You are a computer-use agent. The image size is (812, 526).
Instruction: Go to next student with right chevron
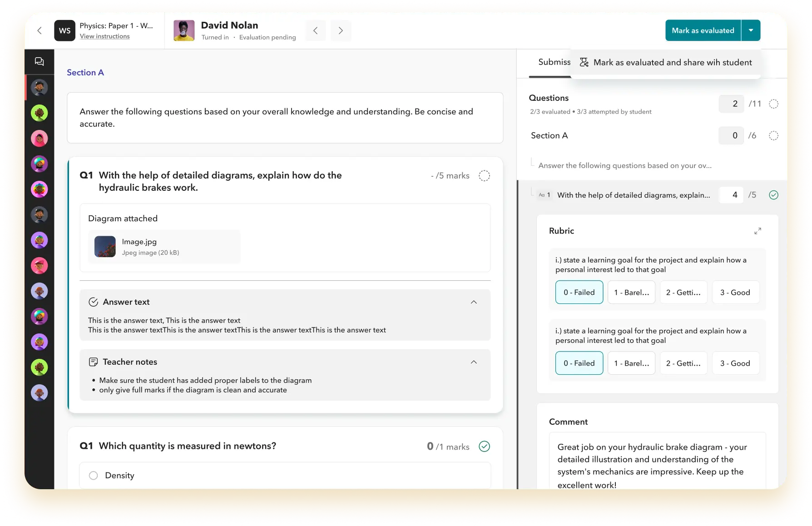[x=341, y=30]
